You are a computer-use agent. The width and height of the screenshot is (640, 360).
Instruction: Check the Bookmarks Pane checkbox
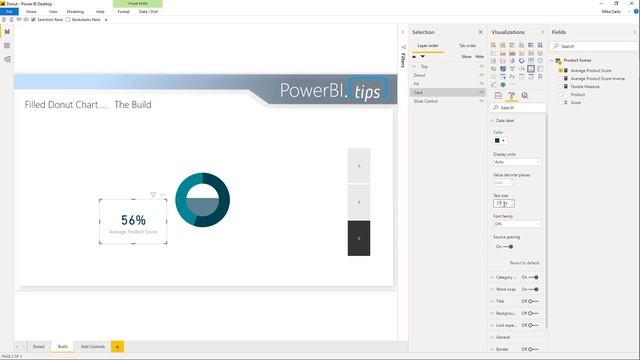click(x=68, y=19)
